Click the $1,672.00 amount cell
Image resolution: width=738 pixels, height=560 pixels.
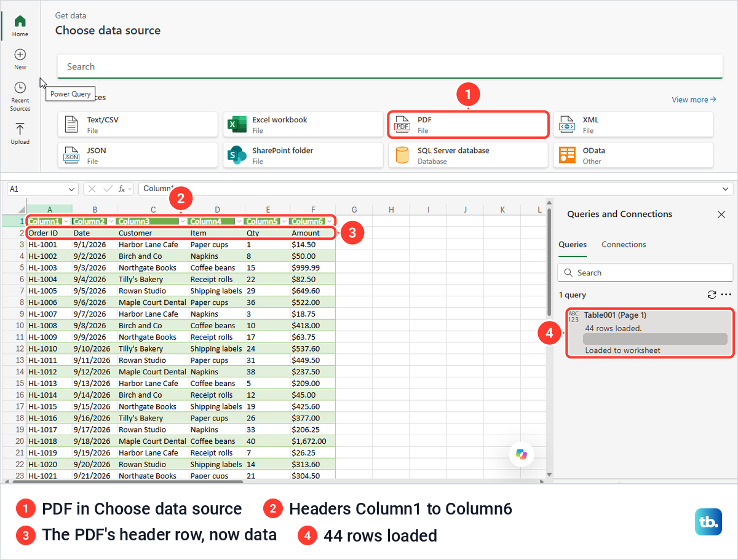(x=312, y=441)
